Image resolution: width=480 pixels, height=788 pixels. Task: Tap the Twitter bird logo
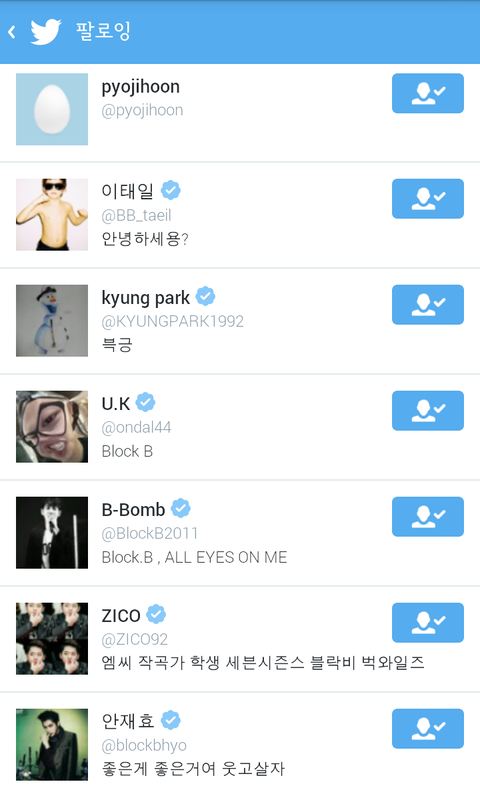coord(45,32)
